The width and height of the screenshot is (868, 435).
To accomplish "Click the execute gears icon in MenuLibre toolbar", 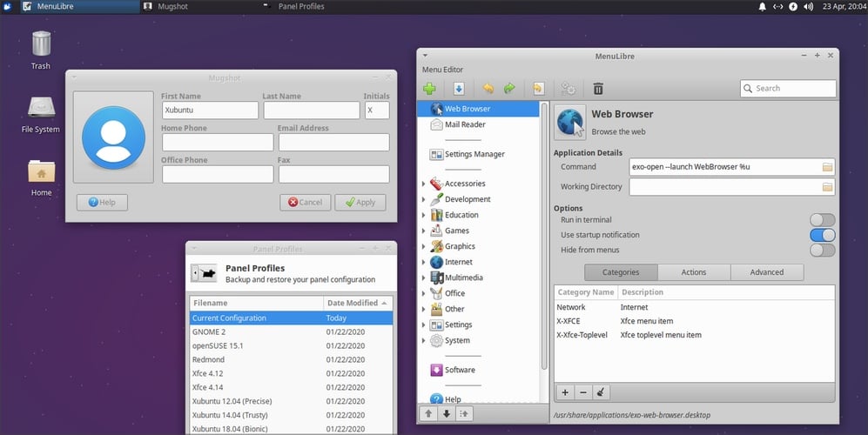I will [568, 89].
